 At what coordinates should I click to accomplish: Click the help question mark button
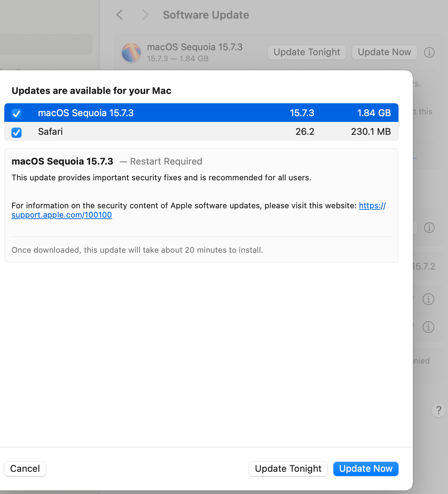tap(438, 410)
